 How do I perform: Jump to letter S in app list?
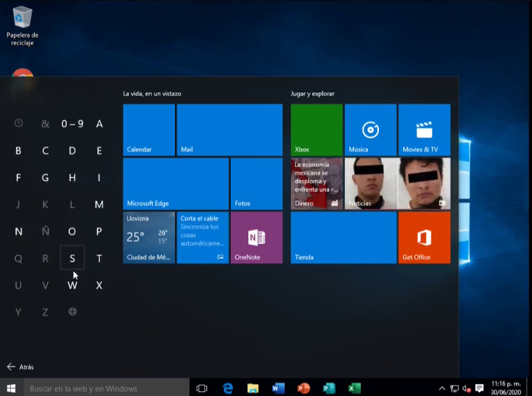click(72, 258)
